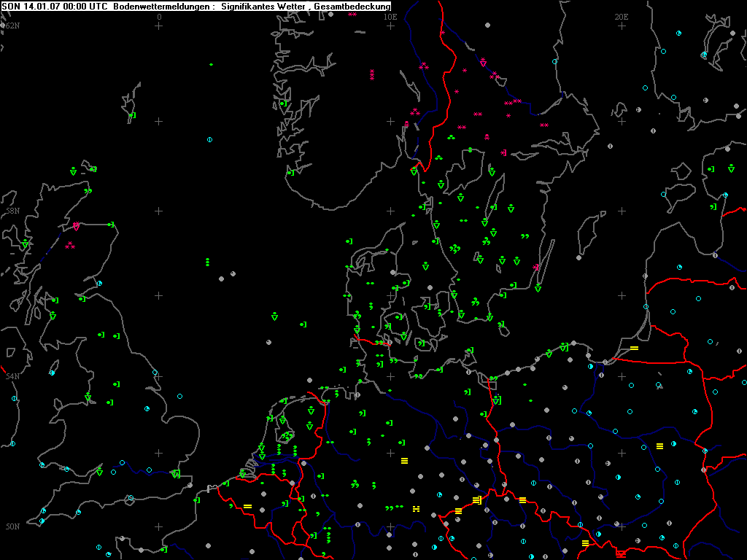
Task: Click the yellow fog symbol over Belgium
Action: click(247, 506)
